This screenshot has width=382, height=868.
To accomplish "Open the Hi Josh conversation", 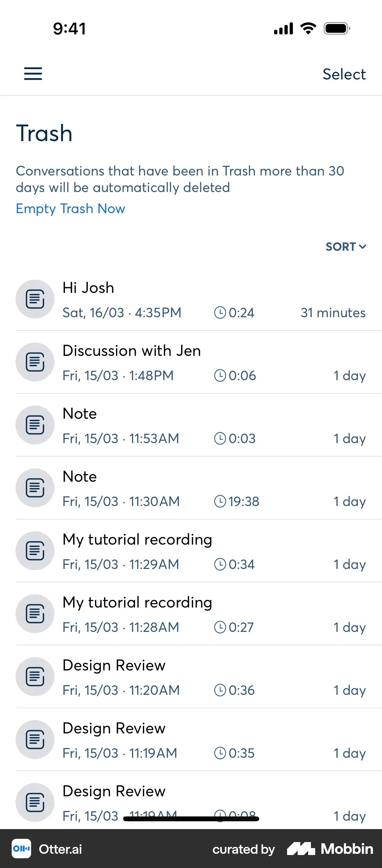I will (88, 288).
